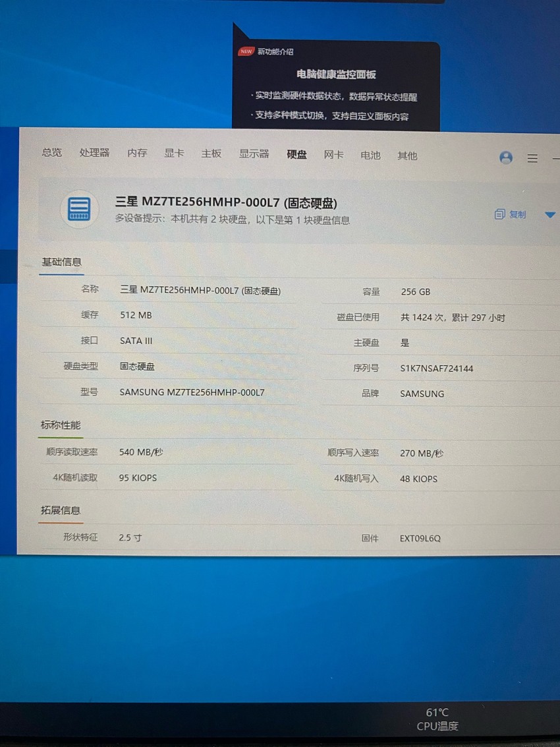Screen dimensions: 560x747
Task: Click the 2.5 寸 form factor value
Action: pyautogui.click(x=130, y=537)
